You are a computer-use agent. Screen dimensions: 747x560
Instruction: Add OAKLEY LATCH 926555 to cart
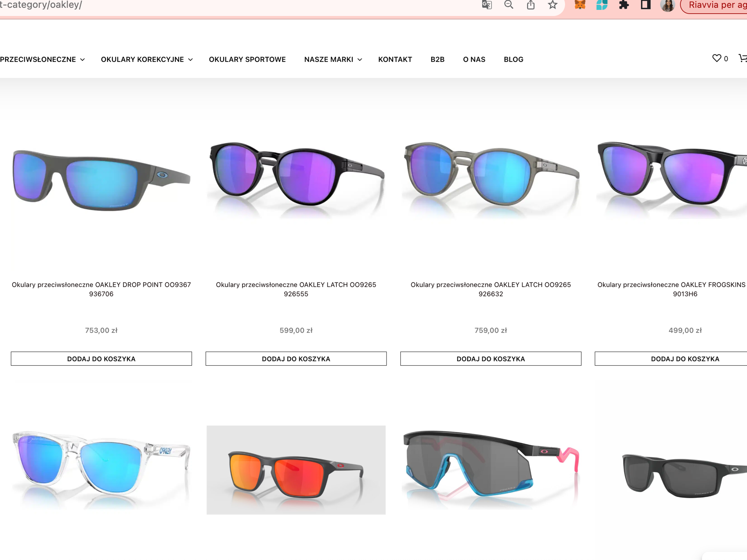296,359
